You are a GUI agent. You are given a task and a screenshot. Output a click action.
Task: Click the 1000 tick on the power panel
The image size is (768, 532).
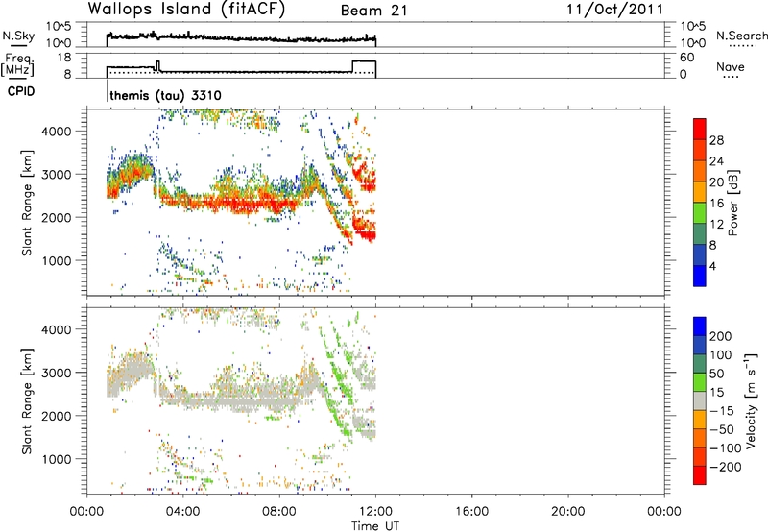(x=56, y=260)
